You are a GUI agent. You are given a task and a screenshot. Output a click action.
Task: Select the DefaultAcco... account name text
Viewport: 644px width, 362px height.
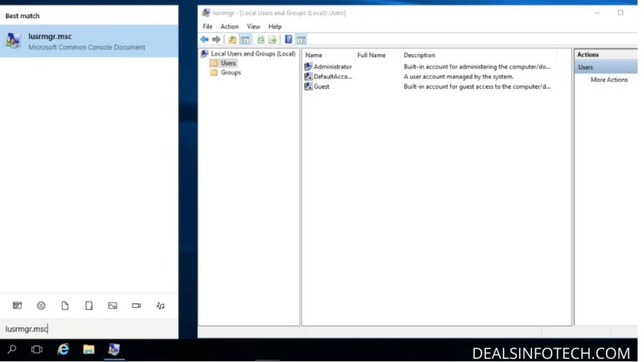[x=333, y=76]
